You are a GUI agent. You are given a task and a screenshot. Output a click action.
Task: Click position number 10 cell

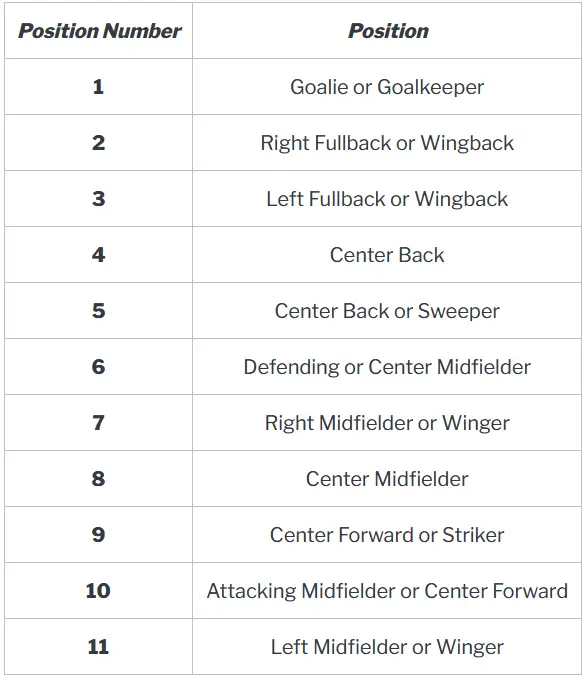tap(99, 591)
